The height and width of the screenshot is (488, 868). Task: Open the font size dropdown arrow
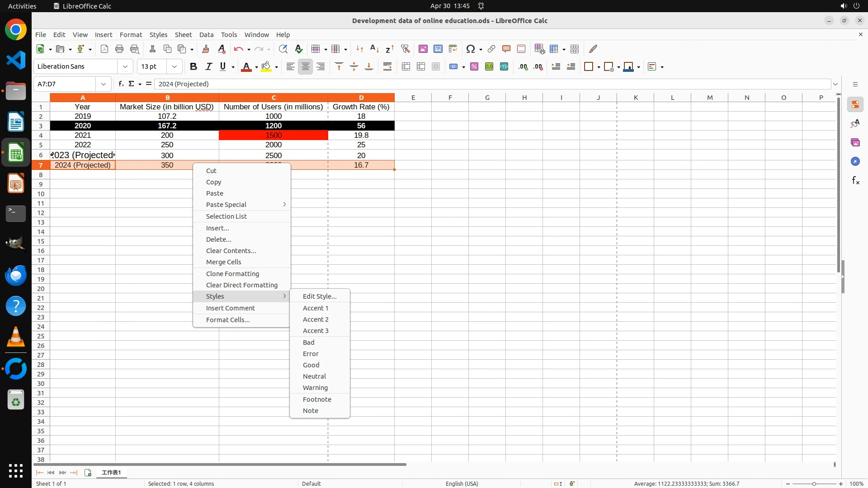(x=175, y=67)
